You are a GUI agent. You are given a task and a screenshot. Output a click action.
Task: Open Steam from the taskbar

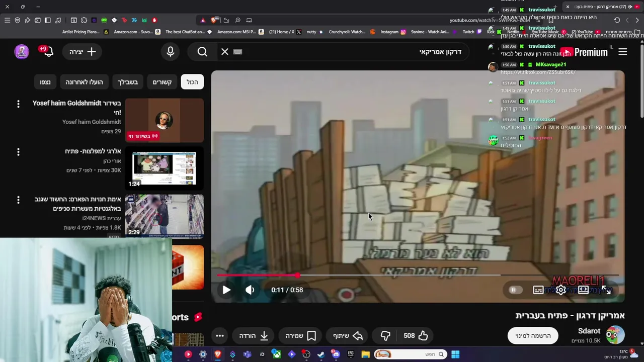(320, 354)
